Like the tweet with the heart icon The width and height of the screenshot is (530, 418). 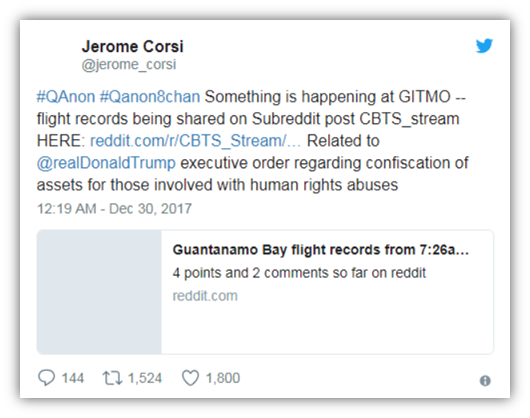pyautogui.click(x=190, y=378)
